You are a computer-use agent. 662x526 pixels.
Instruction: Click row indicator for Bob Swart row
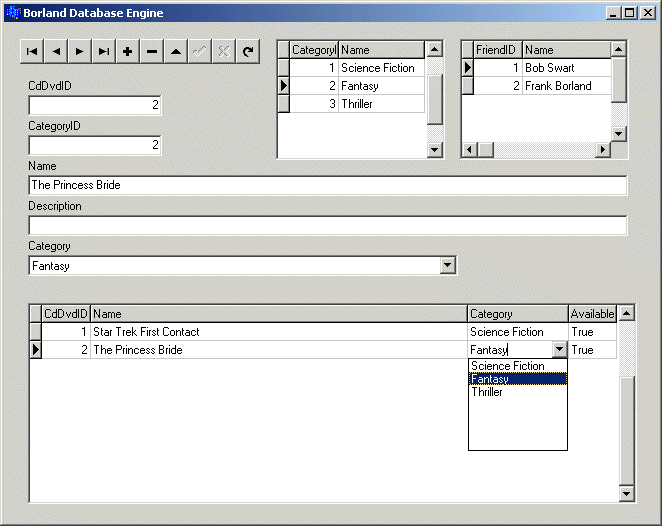pyautogui.click(x=467, y=68)
